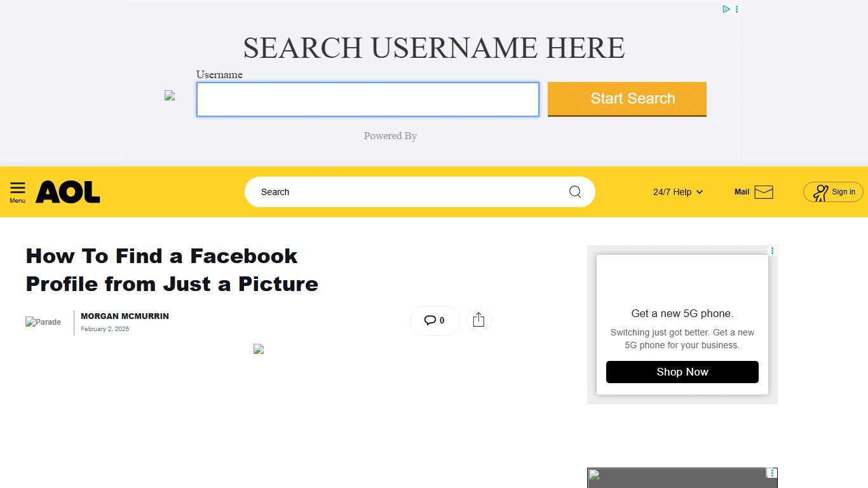868x488 pixels.
Task: Click the Parade publisher logo
Action: (43, 322)
